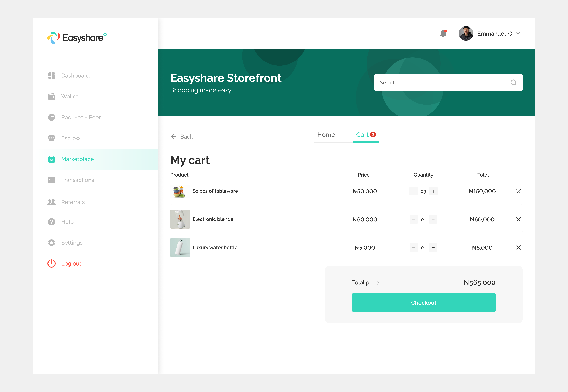
Task: Open the Transactions card icon
Action: coord(52,180)
